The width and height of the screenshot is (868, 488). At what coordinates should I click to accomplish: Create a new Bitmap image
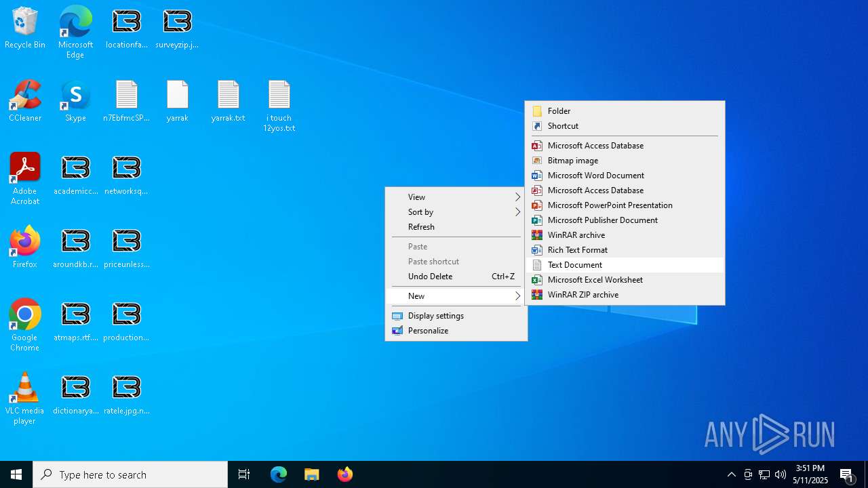click(625, 161)
